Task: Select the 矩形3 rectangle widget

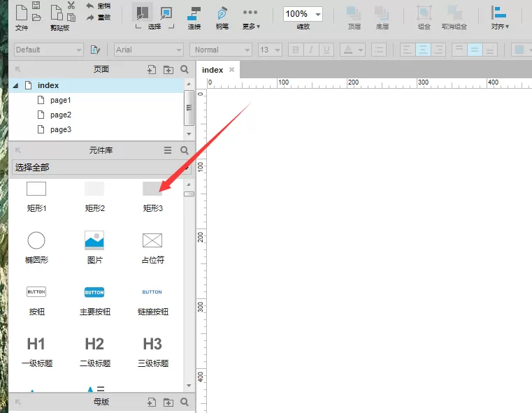Action: (152, 196)
